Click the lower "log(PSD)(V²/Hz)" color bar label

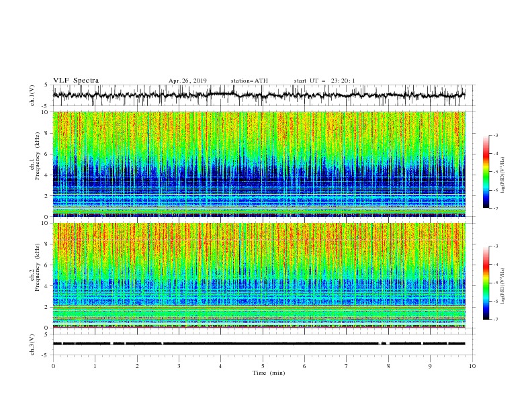(x=503, y=286)
